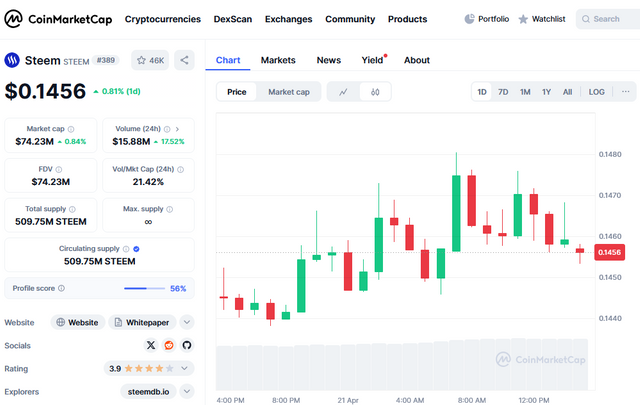
Task: Open Steem X (Twitter) social link
Action: (x=151, y=345)
